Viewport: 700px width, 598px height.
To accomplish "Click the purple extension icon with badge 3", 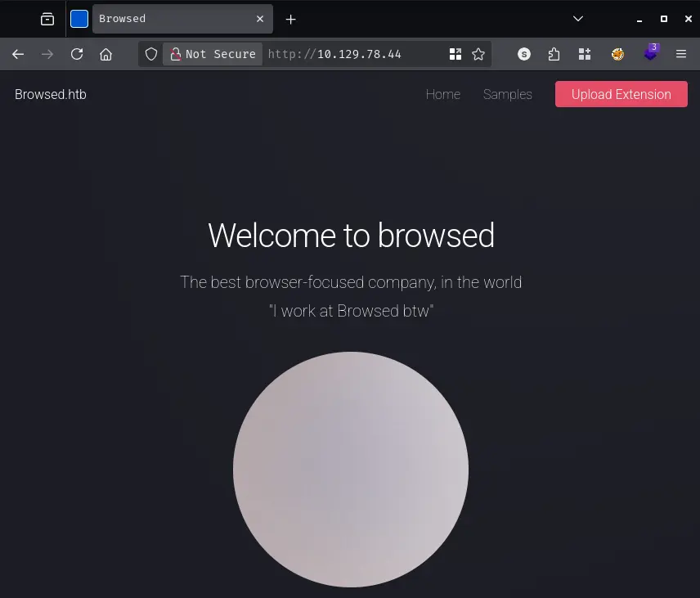I will pyautogui.click(x=651, y=53).
